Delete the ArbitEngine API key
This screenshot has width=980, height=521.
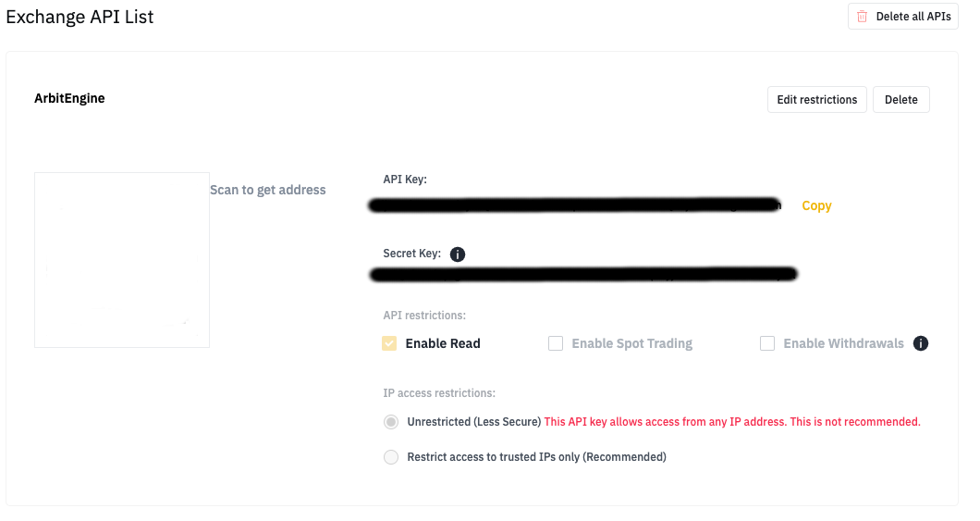click(x=900, y=100)
